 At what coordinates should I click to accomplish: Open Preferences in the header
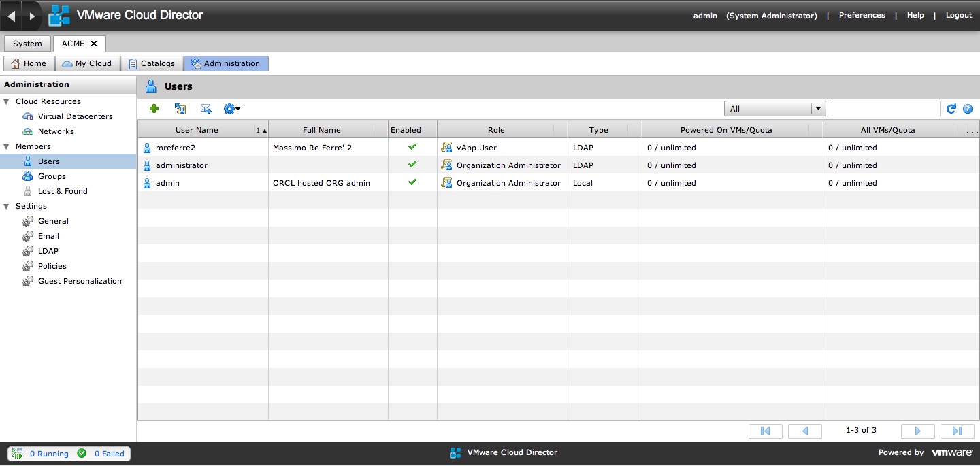tap(862, 15)
